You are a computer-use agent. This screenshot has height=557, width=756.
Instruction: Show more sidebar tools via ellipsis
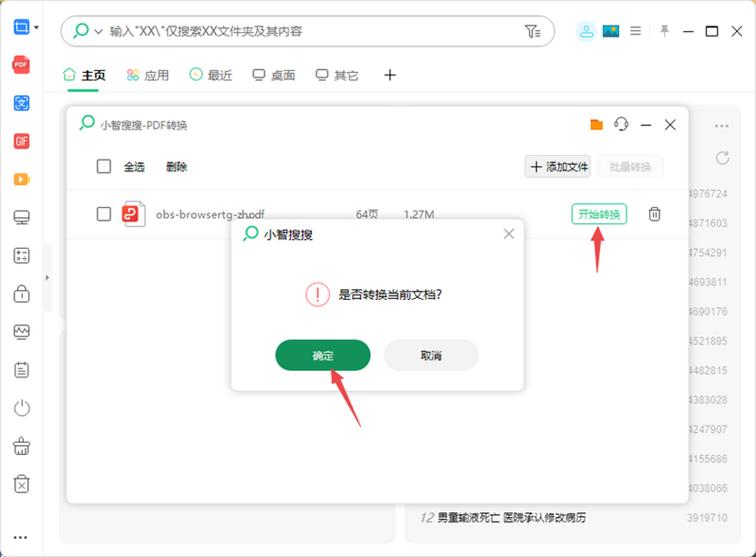click(21, 537)
